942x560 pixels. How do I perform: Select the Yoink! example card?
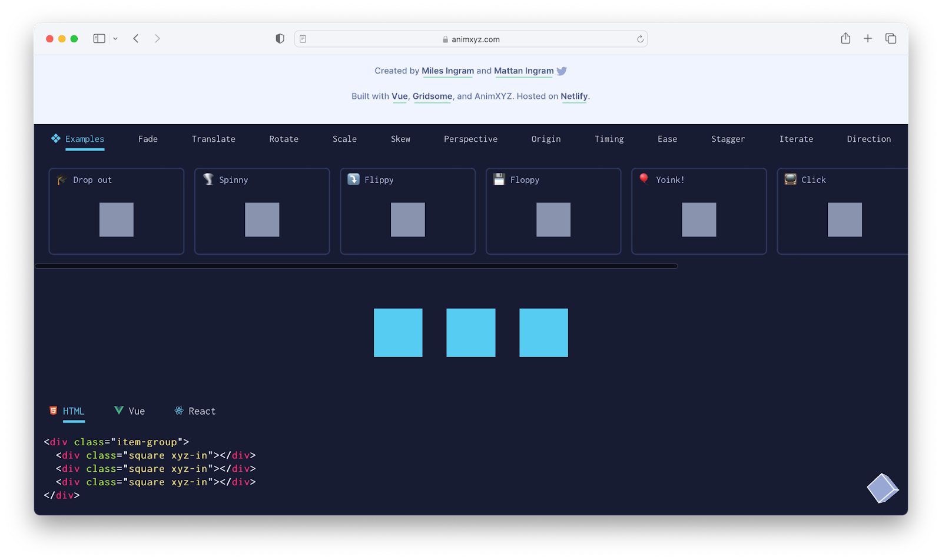(x=699, y=211)
